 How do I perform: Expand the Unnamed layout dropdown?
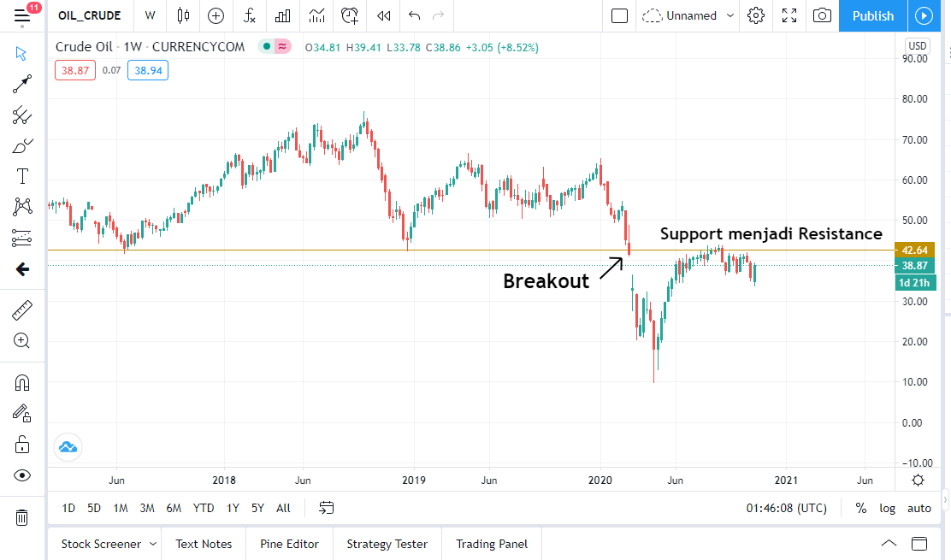[729, 15]
